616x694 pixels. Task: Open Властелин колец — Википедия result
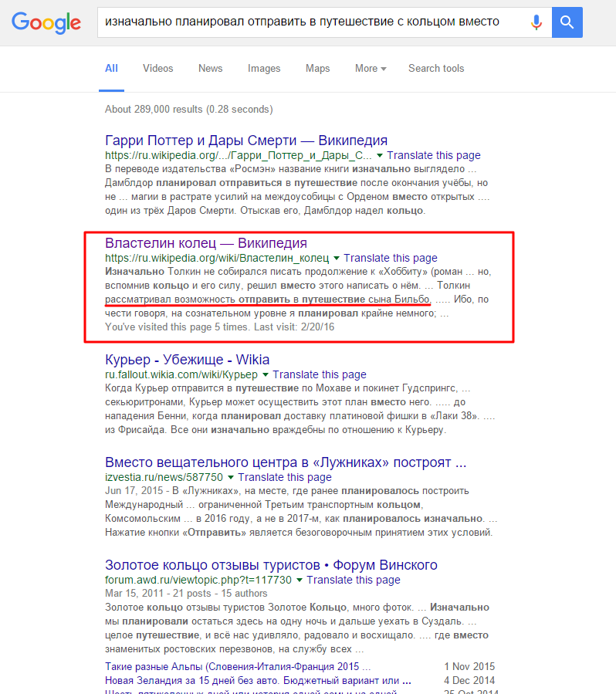tap(206, 243)
